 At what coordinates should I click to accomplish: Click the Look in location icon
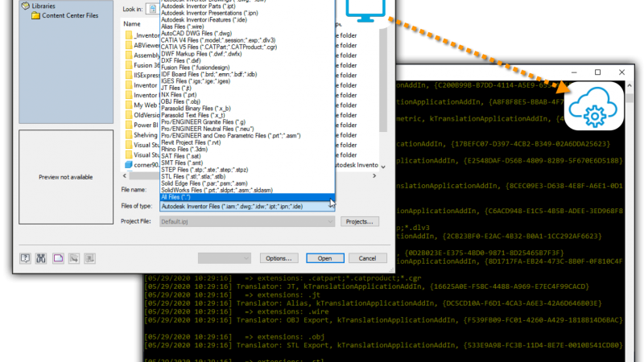click(x=153, y=9)
